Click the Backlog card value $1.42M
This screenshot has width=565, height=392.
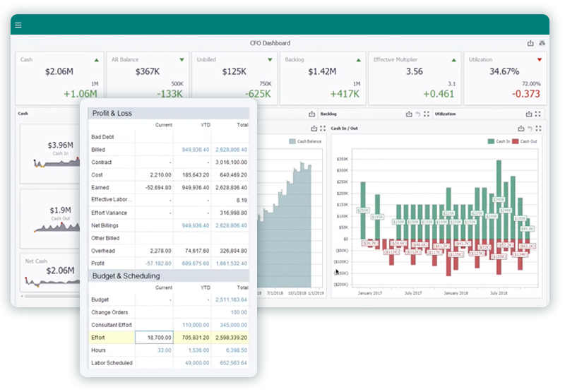click(322, 71)
